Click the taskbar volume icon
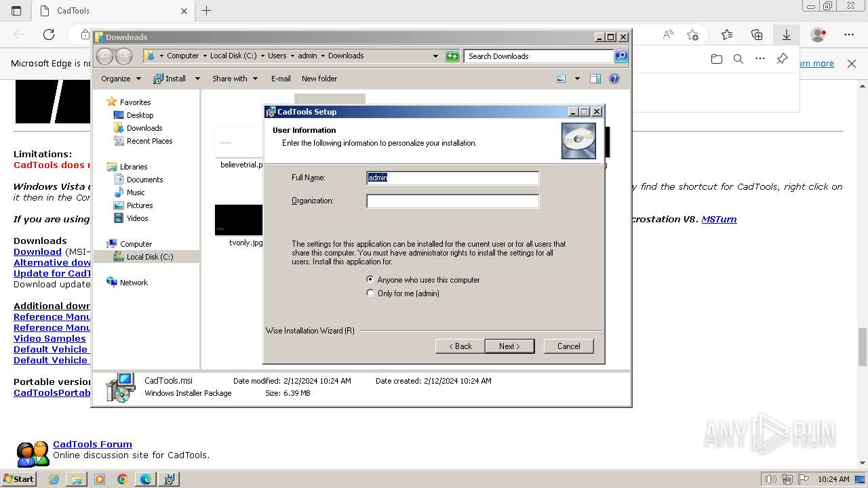Image resolution: width=868 pixels, height=488 pixels. tap(770, 479)
